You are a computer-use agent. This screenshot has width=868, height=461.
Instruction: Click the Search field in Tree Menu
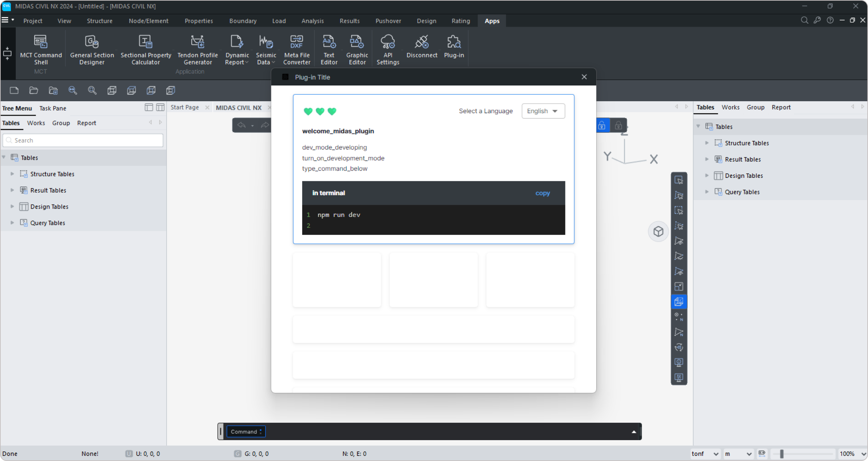tap(83, 140)
